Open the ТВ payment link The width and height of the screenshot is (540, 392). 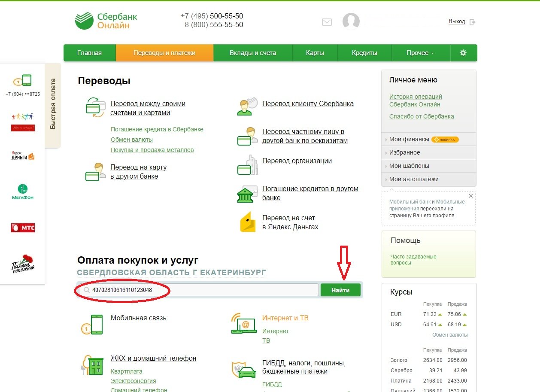pos(266,340)
